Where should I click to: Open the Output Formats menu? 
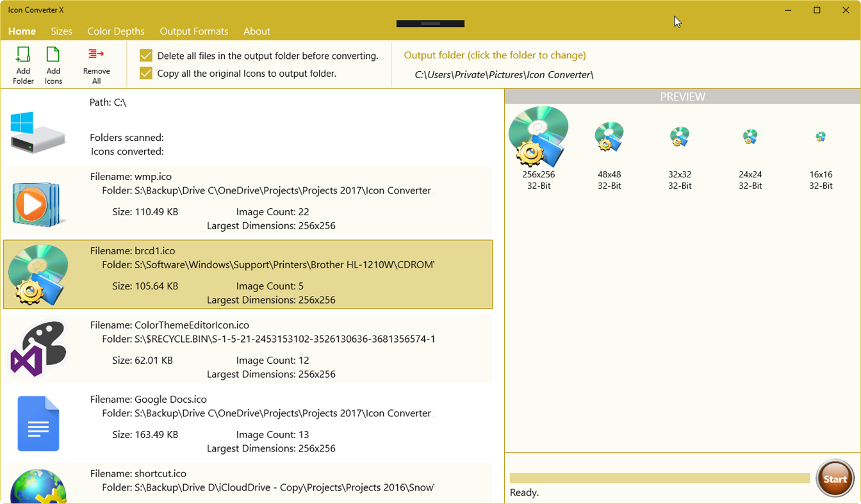(194, 31)
